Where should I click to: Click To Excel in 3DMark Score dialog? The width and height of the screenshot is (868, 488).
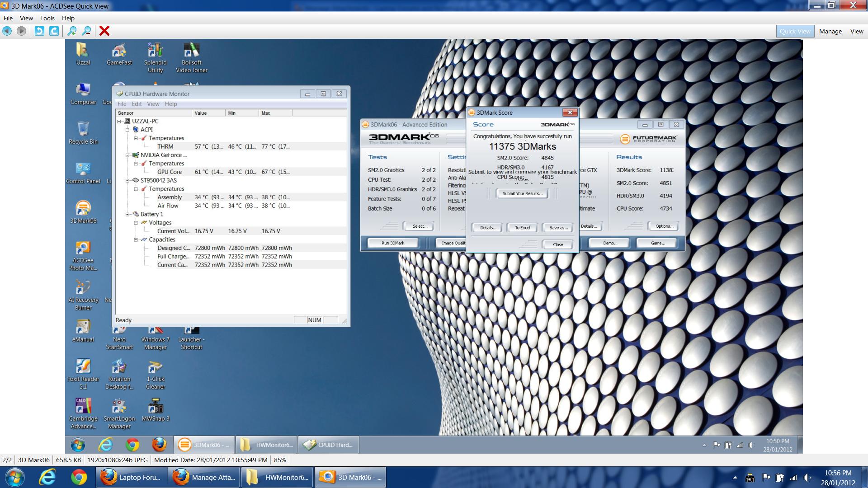click(522, 228)
